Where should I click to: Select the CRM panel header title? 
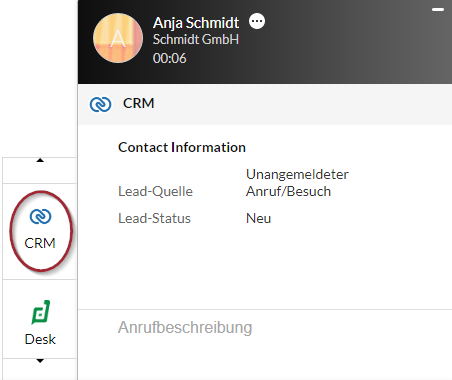[139, 103]
